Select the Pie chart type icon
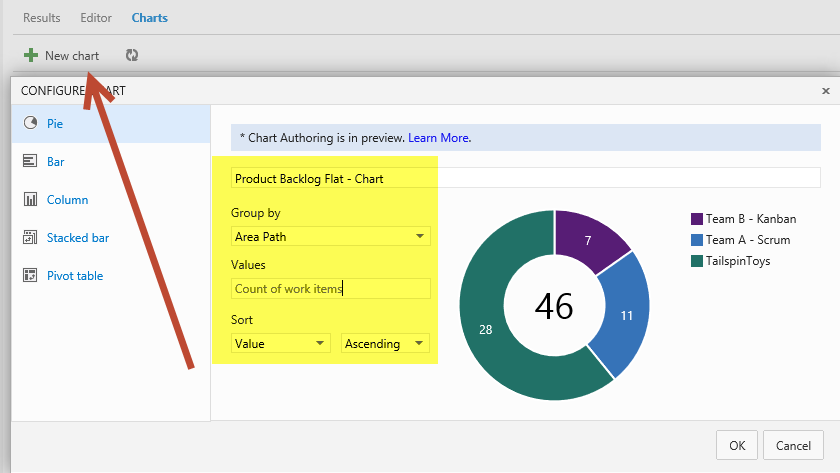 click(30, 124)
